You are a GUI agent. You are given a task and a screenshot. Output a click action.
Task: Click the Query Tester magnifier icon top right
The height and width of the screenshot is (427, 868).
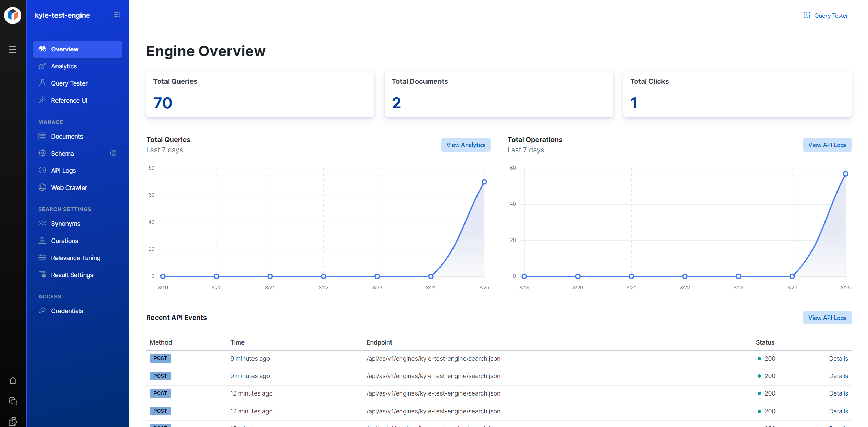807,15
